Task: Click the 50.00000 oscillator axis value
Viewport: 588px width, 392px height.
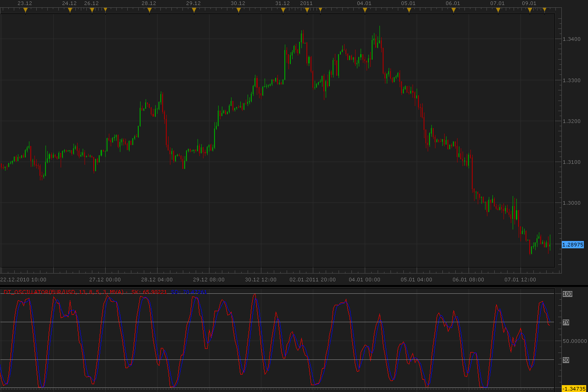Action: click(x=575, y=341)
